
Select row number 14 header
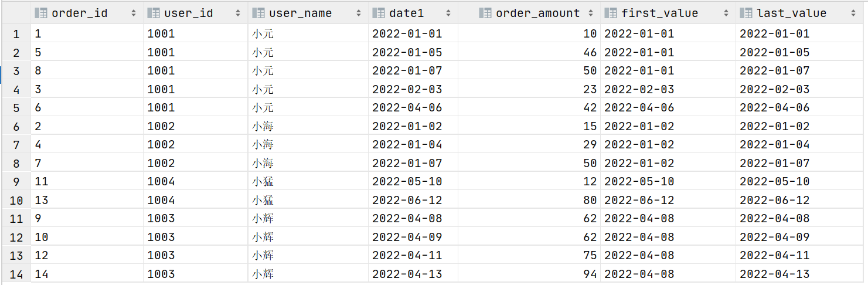point(16,274)
